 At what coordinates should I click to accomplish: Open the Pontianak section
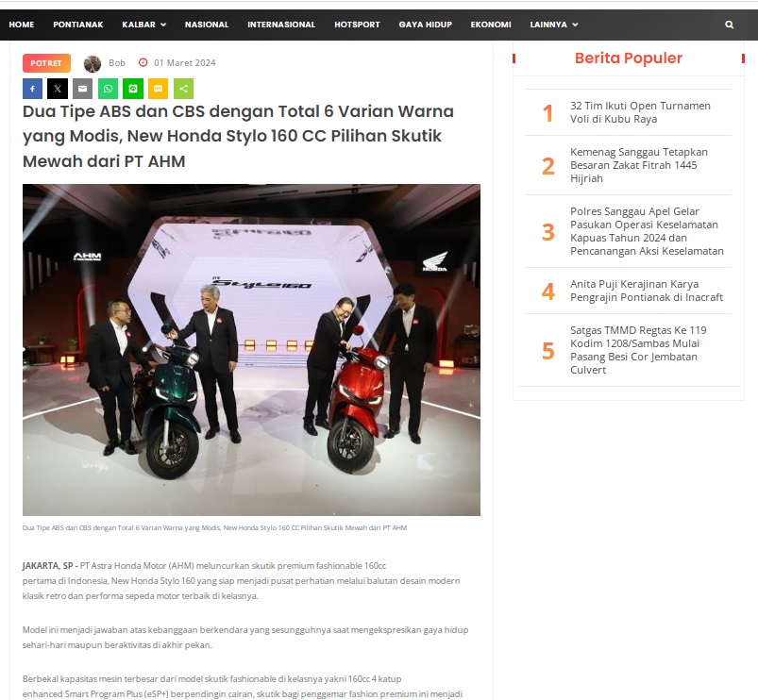78,25
